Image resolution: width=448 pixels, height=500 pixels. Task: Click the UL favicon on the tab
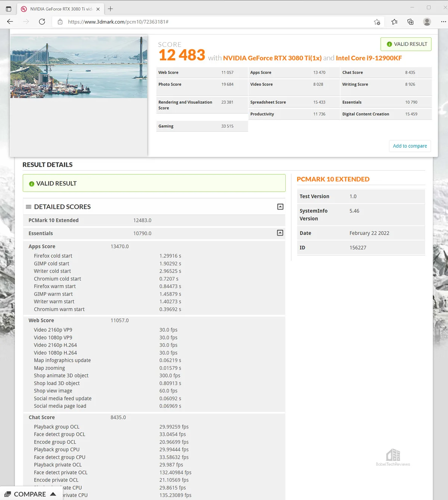24,9
